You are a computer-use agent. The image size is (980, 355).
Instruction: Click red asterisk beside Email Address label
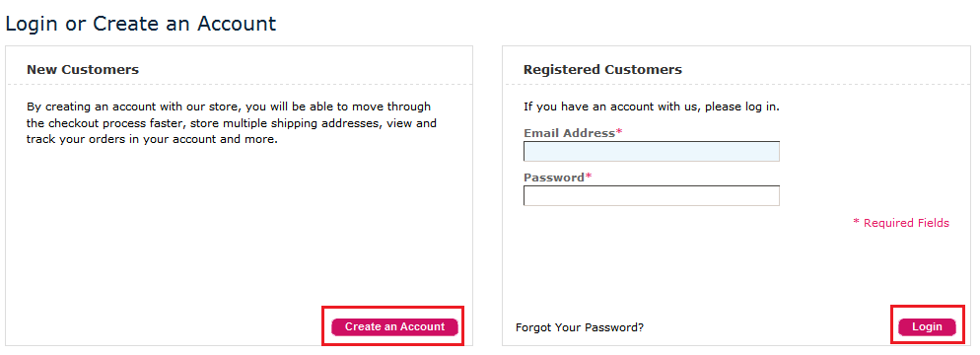(x=619, y=132)
